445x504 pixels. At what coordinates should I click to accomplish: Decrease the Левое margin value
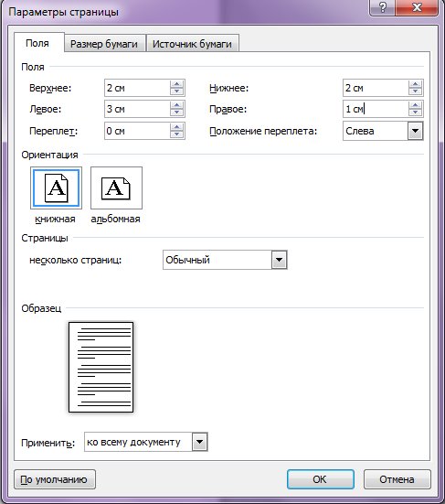pos(176,113)
